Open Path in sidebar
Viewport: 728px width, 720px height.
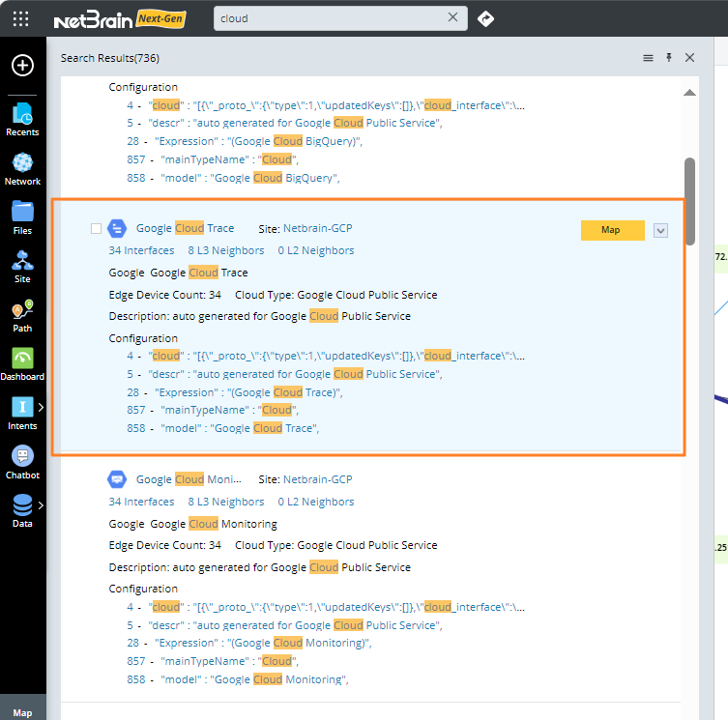point(22,317)
